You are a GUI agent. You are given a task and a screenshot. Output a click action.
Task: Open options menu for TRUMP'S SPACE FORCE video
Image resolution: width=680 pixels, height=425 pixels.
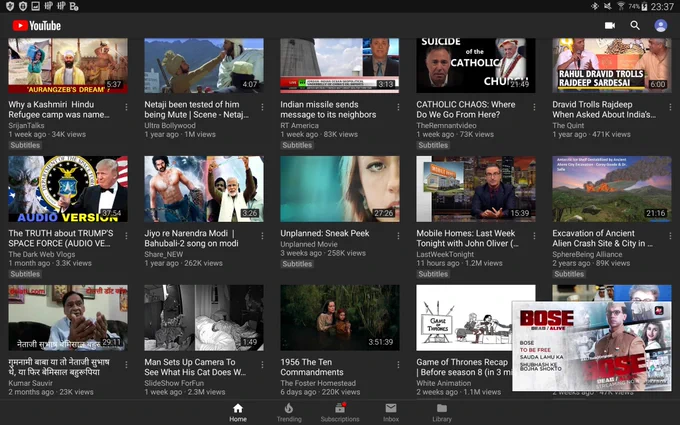coord(126,235)
